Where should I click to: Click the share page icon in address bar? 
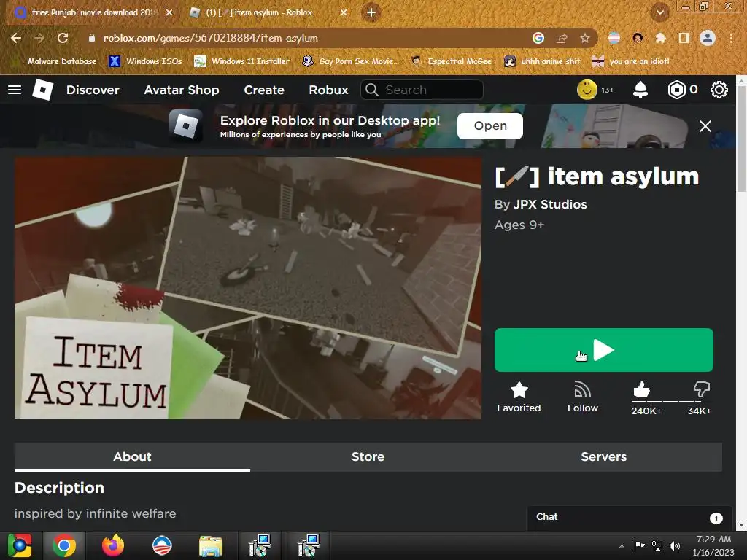[x=562, y=38]
